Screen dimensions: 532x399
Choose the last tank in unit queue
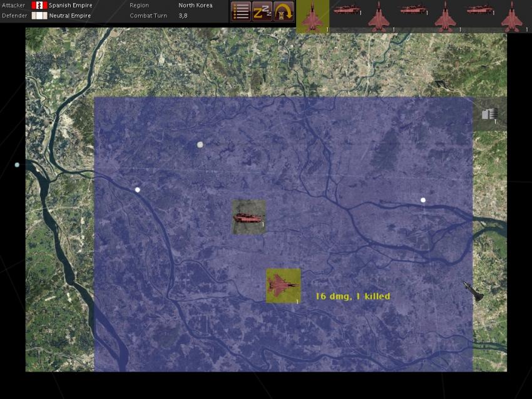click(x=479, y=11)
